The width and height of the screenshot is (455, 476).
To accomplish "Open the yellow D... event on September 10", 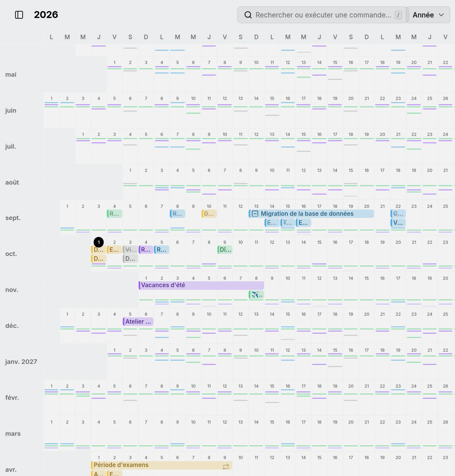I will pyautogui.click(x=209, y=214).
